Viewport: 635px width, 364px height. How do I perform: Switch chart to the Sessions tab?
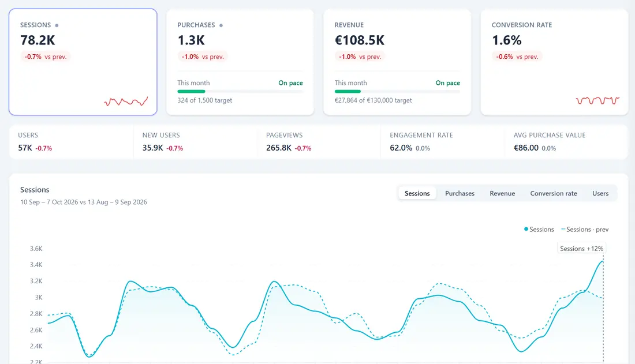click(x=417, y=193)
